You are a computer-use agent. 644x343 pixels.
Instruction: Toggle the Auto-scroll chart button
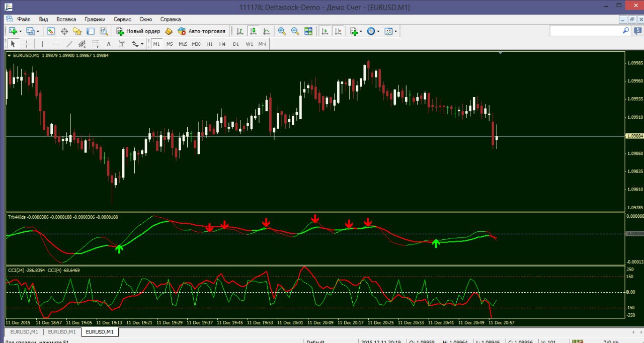(325, 31)
